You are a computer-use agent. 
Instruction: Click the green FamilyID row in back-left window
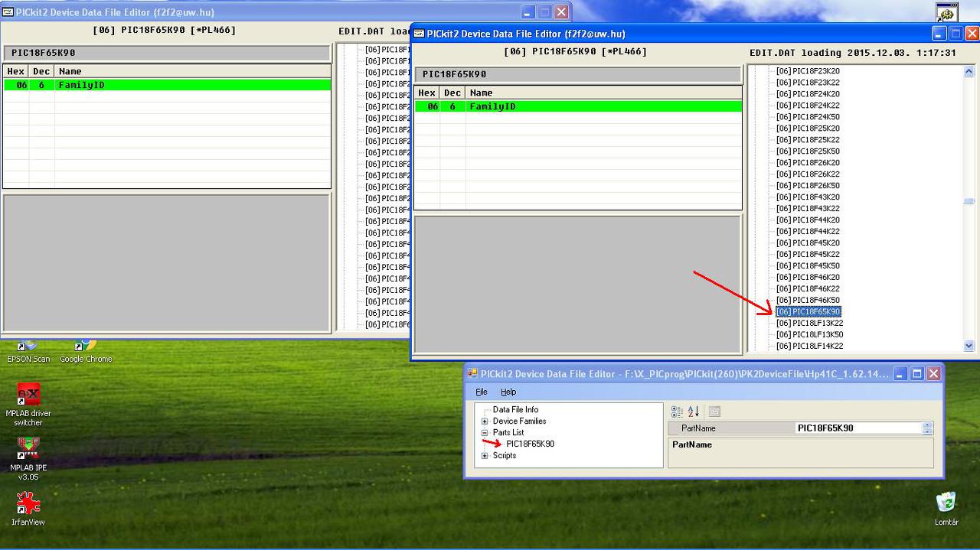[167, 85]
